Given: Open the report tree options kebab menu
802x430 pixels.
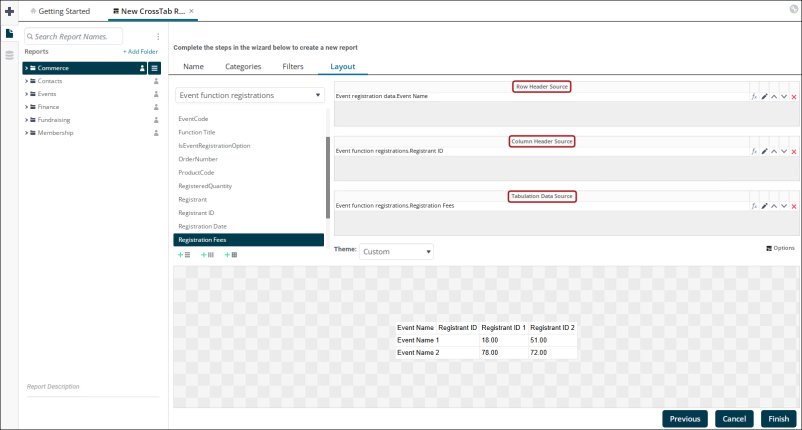Looking at the screenshot, I should tap(158, 36).
